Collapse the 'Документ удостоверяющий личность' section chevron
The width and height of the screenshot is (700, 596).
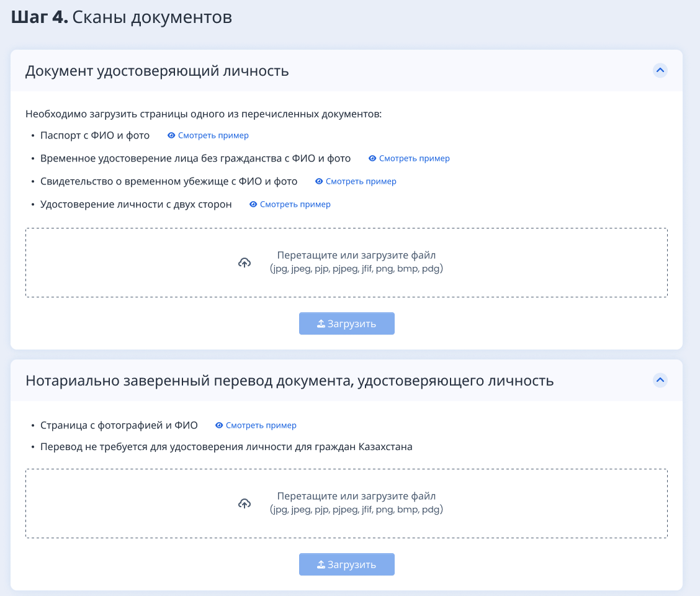click(660, 70)
